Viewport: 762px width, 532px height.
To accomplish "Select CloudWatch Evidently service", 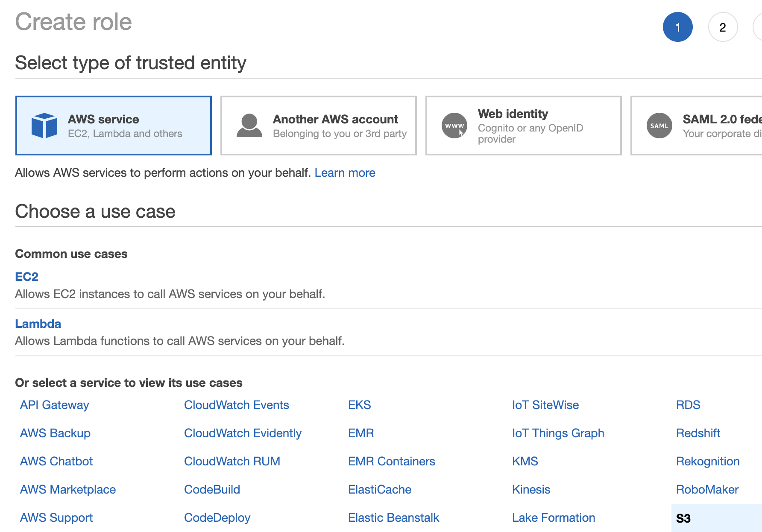I will pos(243,433).
